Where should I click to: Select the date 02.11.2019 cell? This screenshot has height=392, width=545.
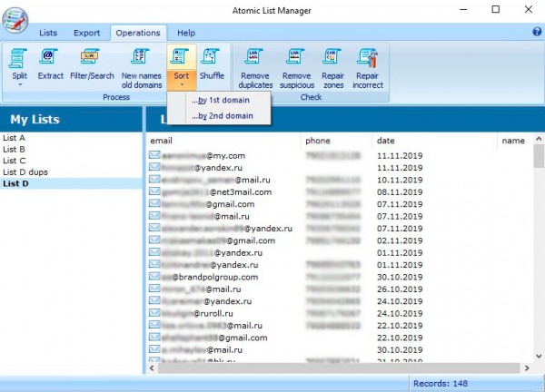(x=400, y=240)
